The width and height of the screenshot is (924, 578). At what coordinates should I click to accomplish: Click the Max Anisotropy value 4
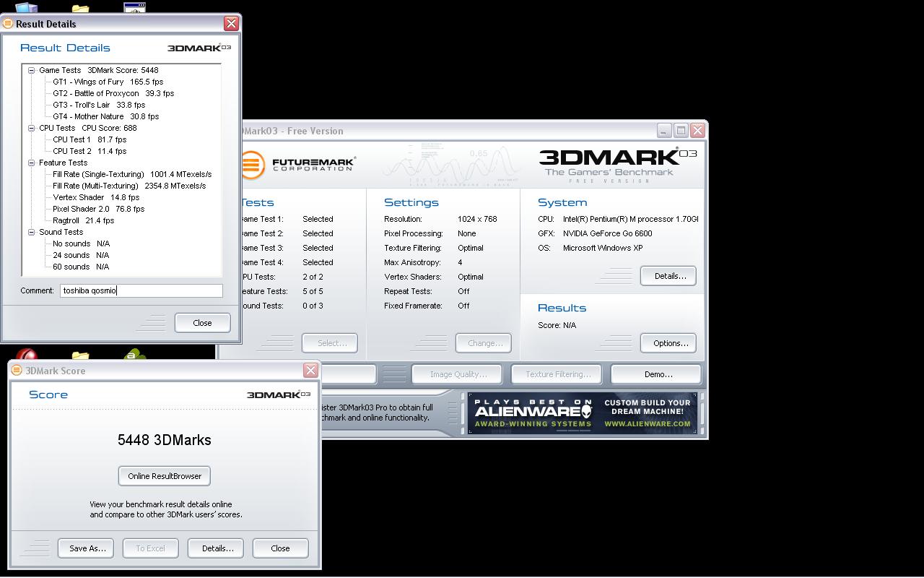pos(460,262)
